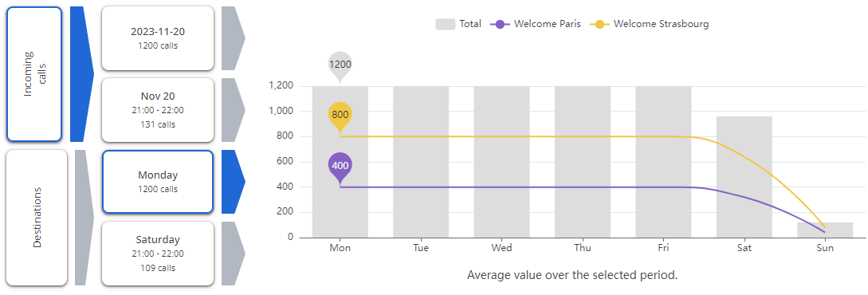This screenshot has width=868, height=295.
Task: Click the Sunday bar in the chart
Action: [x=825, y=230]
